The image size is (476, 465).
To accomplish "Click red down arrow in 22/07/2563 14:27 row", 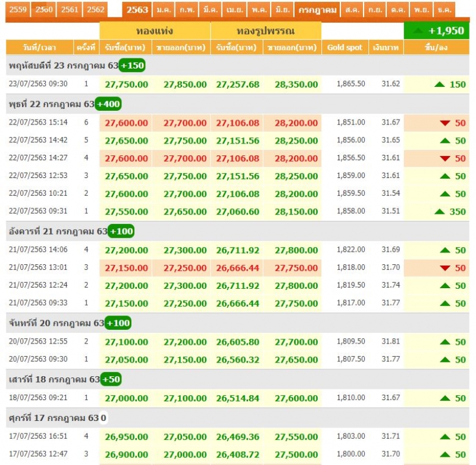I will tap(445, 158).
